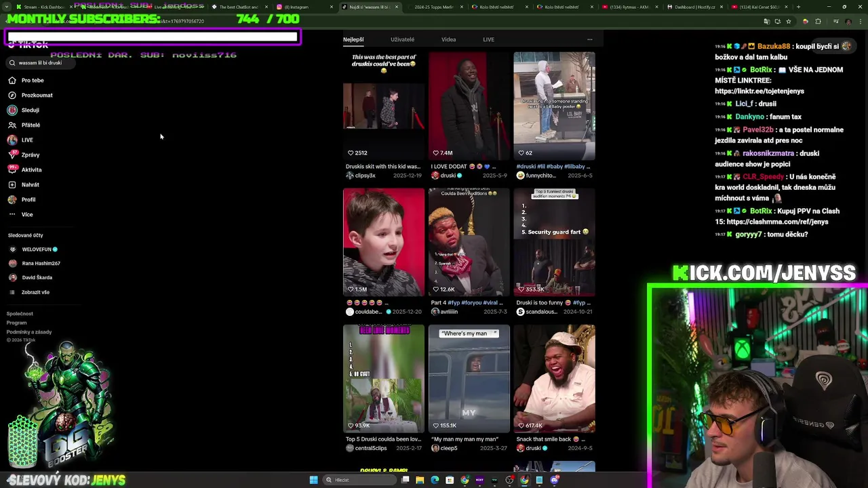Open File Explorer from taskbar
Image resolution: width=868 pixels, height=488 pixels.
click(420, 480)
